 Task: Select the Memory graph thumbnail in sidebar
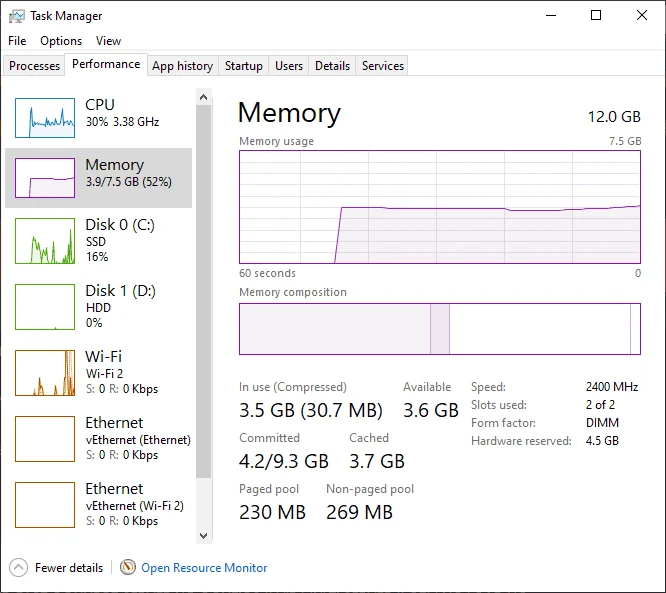(x=45, y=178)
